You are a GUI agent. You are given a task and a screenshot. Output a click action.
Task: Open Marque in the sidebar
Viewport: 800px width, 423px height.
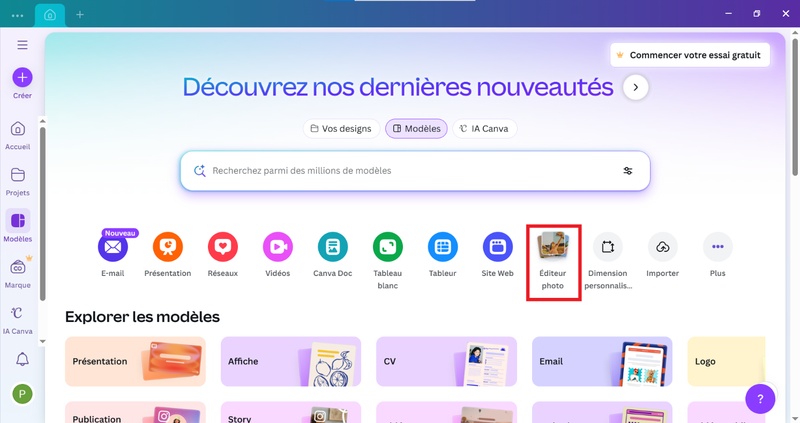tap(18, 273)
